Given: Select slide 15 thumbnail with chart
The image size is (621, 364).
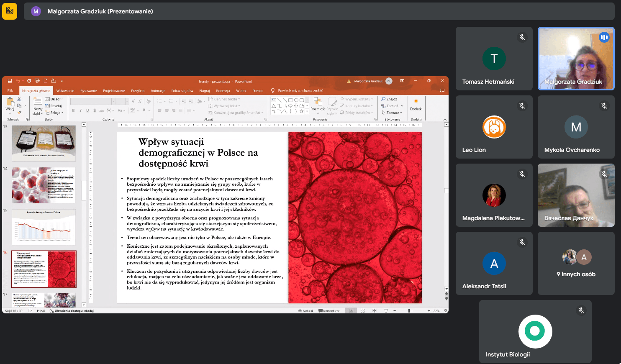Looking at the screenshot, I should (x=44, y=227).
